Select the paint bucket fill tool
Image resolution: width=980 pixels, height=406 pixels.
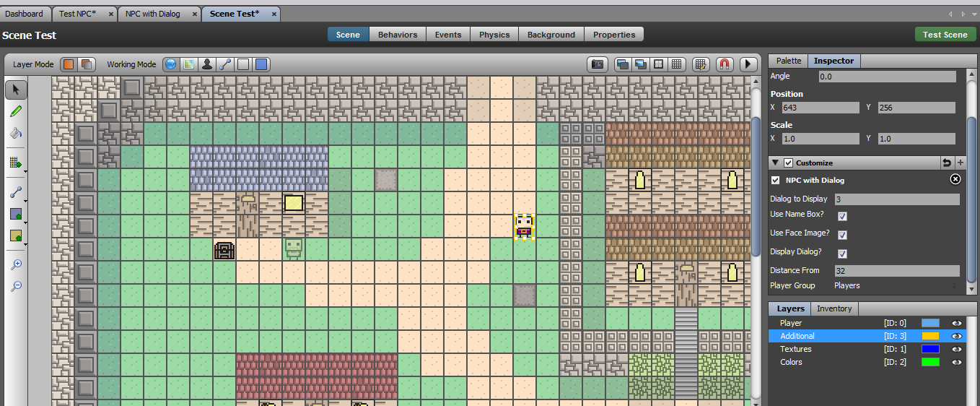pos(16,133)
